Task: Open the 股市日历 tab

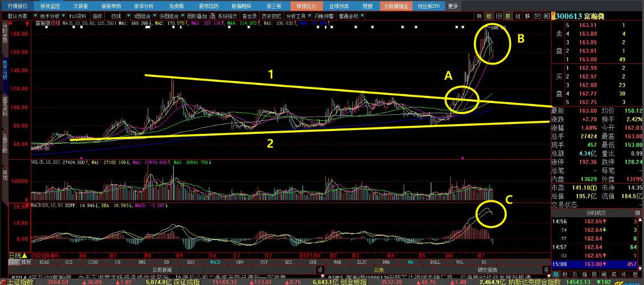Action: (209, 6)
